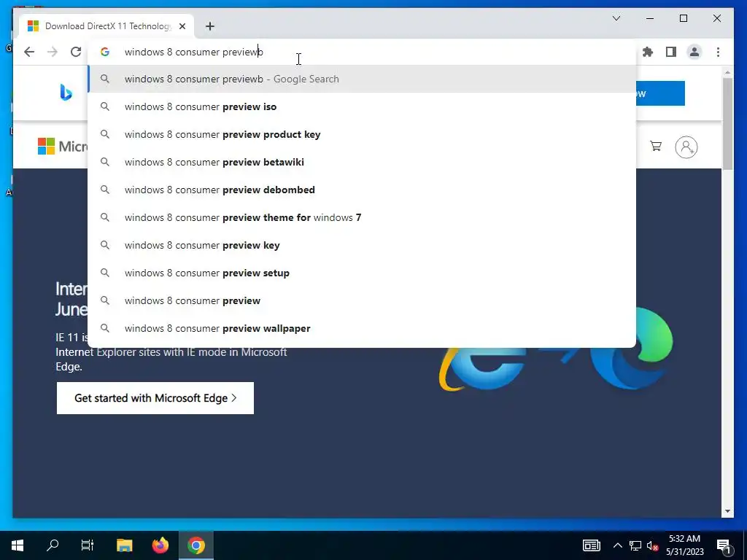
Task: Click the address bar search text
Action: point(193,52)
